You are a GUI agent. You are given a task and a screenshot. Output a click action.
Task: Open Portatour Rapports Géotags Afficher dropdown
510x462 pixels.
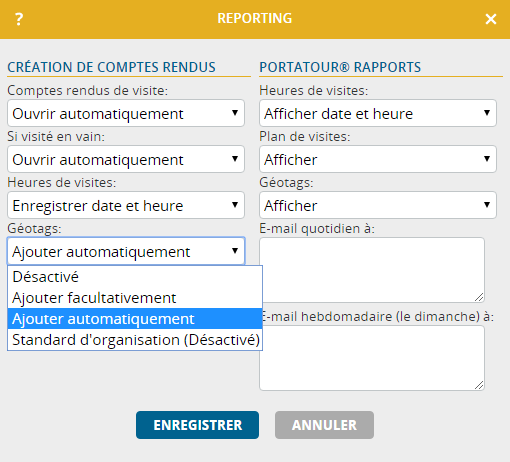(378, 205)
